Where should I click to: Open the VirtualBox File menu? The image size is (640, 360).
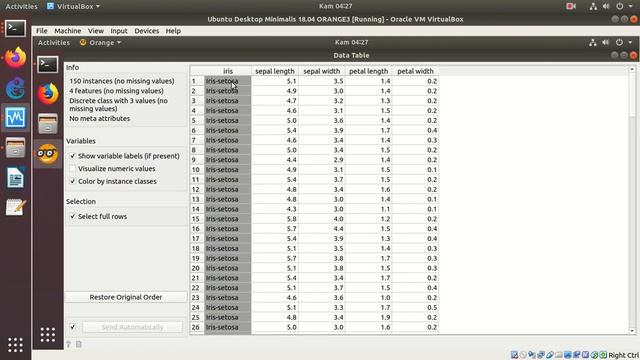click(42, 31)
